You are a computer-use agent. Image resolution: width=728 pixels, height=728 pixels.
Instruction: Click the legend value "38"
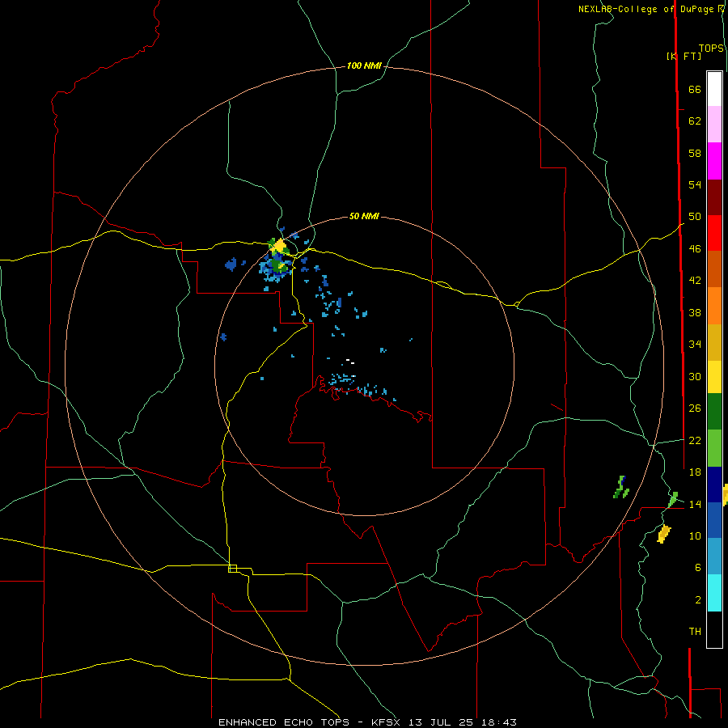[695, 312]
